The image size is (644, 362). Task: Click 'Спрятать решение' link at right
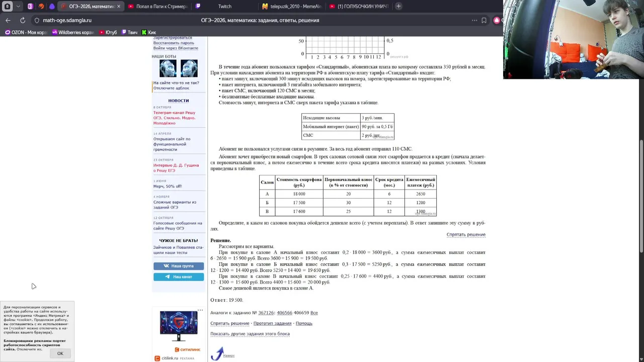466,234
